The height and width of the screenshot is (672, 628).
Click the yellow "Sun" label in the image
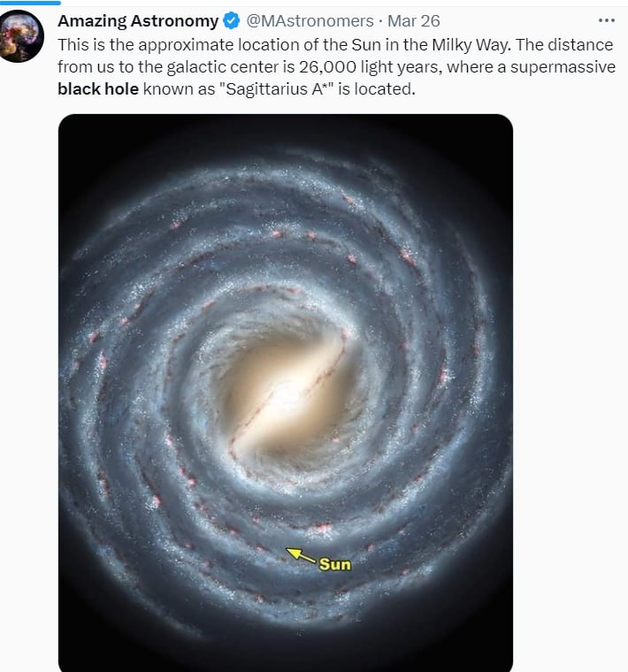(x=335, y=564)
